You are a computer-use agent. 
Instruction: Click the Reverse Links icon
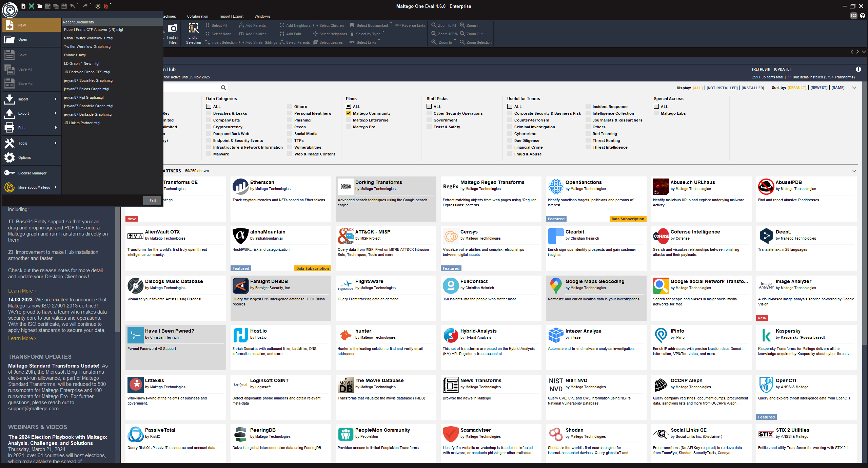(x=398, y=25)
